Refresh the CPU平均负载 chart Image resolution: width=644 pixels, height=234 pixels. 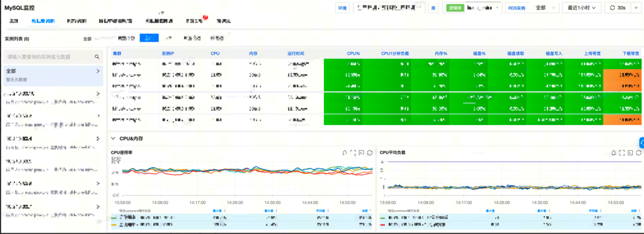[639, 152]
